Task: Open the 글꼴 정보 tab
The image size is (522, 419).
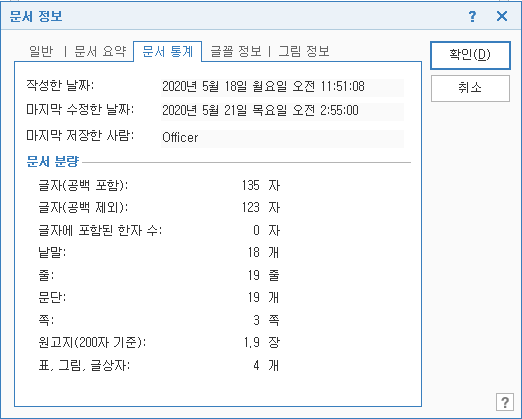Action: tap(236, 51)
